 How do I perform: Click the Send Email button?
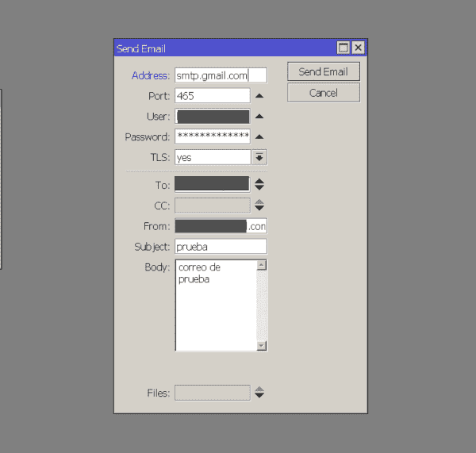coord(324,71)
